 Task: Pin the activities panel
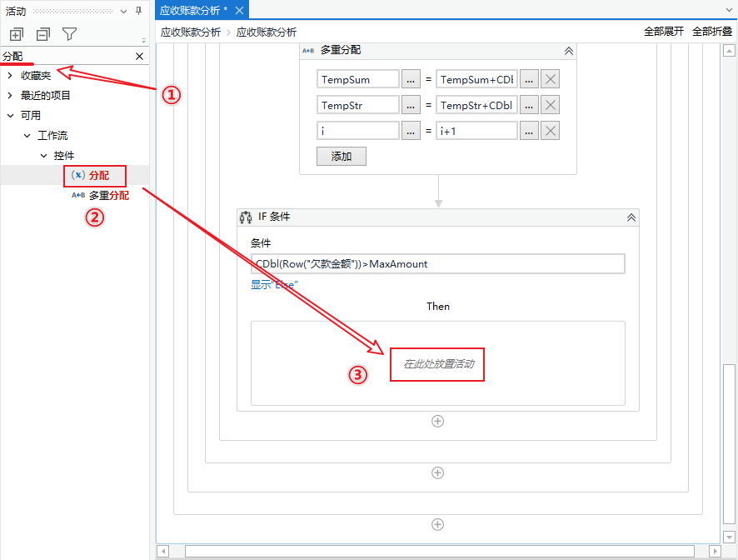pyautogui.click(x=138, y=11)
